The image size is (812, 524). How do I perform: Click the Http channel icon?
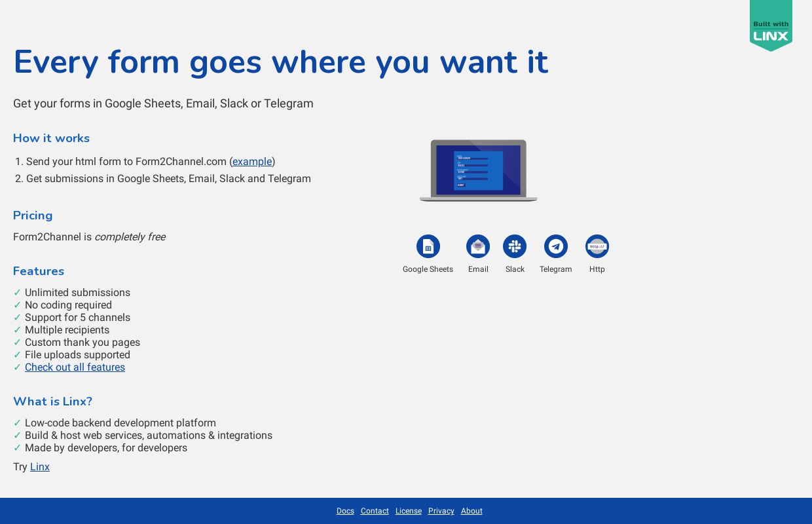coord(597,246)
